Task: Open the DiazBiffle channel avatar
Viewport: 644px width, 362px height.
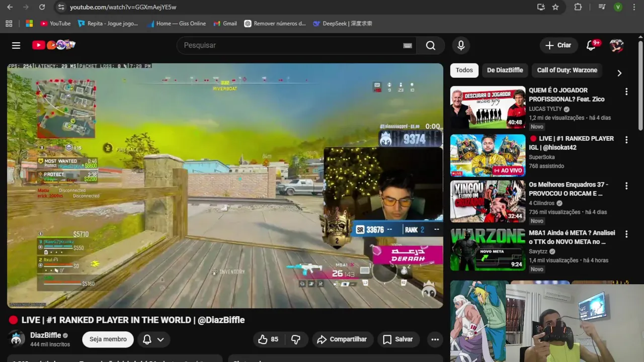Action: [x=16, y=339]
